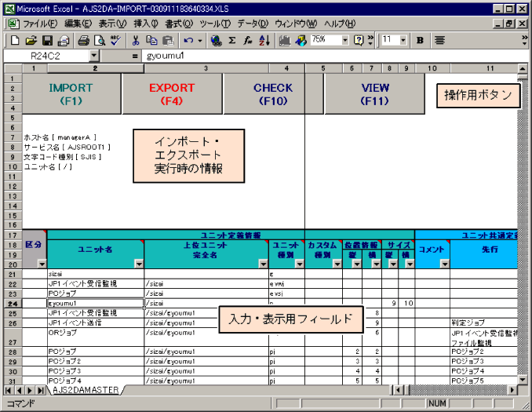Click the E-mail toolbar icon

pos(64,40)
